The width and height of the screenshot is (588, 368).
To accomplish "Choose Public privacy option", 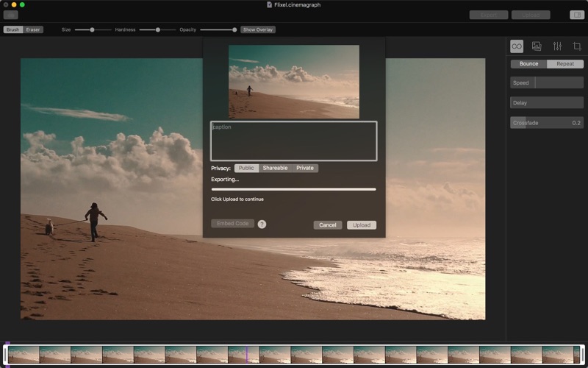I will pyautogui.click(x=246, y=168).
